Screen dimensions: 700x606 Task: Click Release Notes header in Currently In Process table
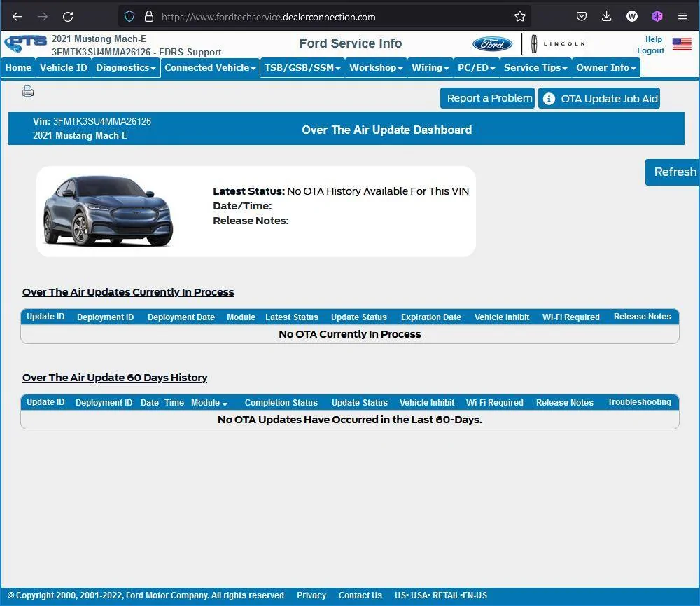click(x=642, y=317)
